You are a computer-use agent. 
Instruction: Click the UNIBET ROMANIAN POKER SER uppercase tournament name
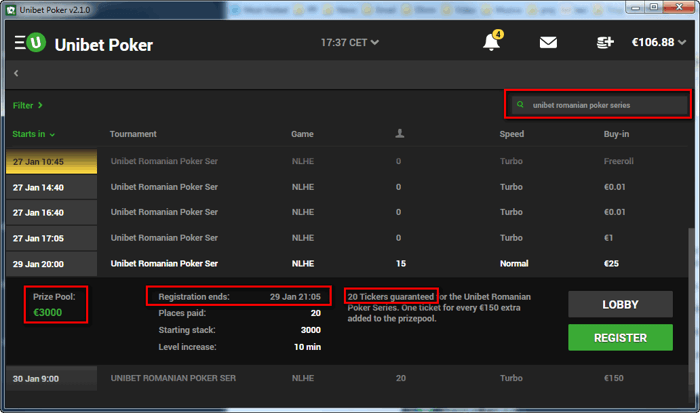coord(173,378)
